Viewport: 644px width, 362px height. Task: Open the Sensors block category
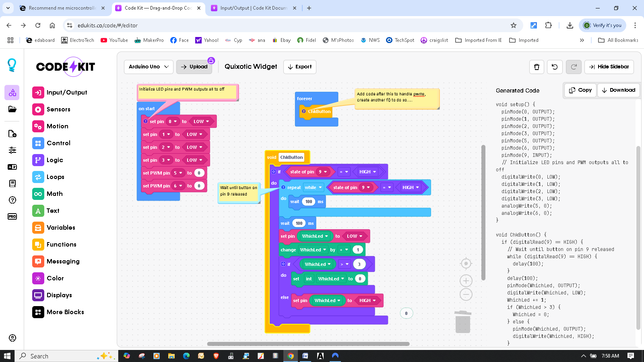coord(51,109)
